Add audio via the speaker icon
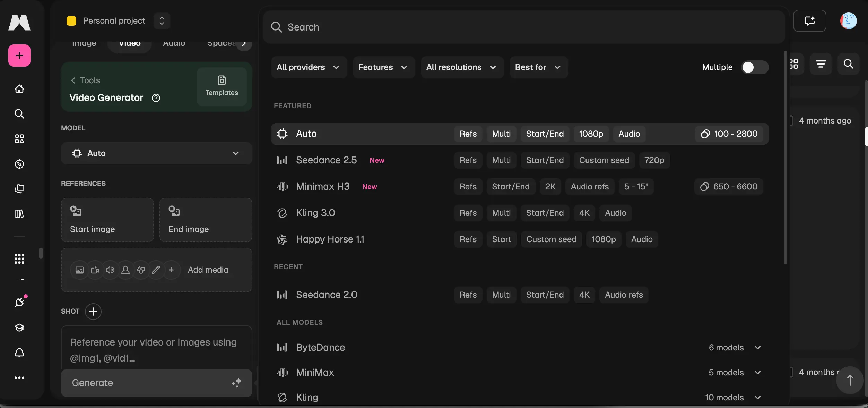 pyautogui.click(x=110, y=270)
